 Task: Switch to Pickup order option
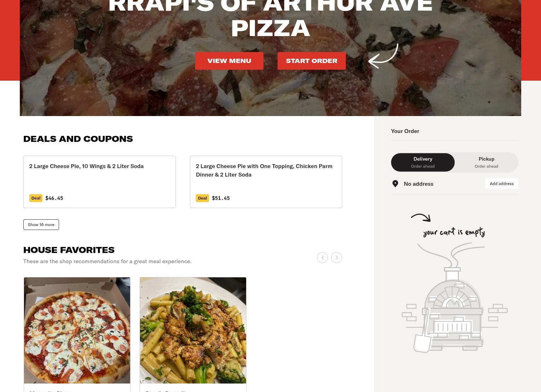tap(486, 162)
